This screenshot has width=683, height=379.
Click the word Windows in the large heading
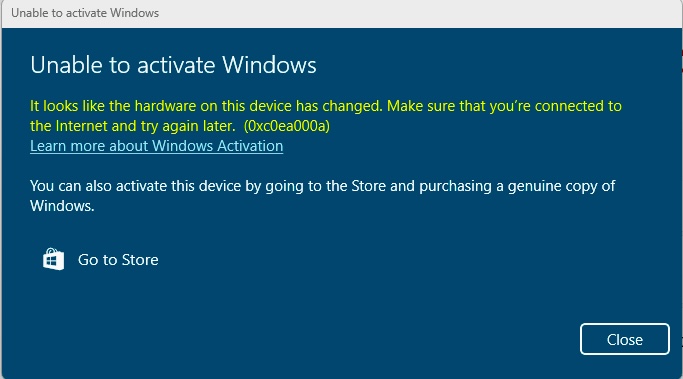269,65
